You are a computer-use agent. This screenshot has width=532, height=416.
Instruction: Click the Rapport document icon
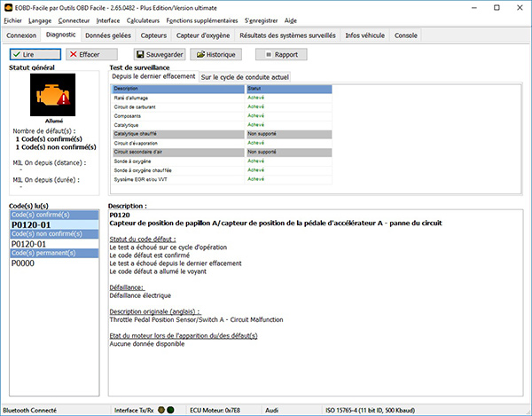[x=269, y=54]
